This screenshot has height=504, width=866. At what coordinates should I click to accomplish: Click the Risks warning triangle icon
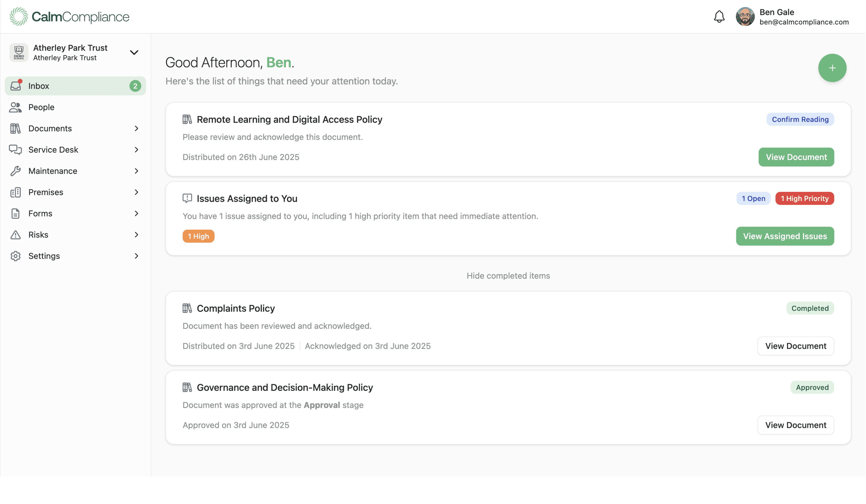tap(15, 234)
